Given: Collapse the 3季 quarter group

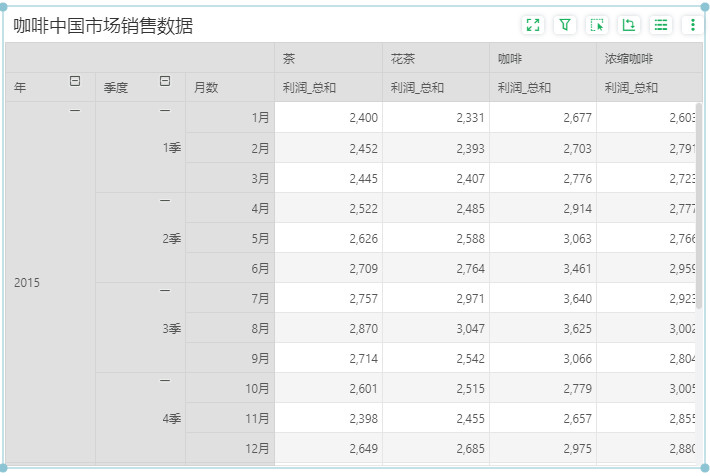Looking at the screenshot, I should click(x=165, y=290).
